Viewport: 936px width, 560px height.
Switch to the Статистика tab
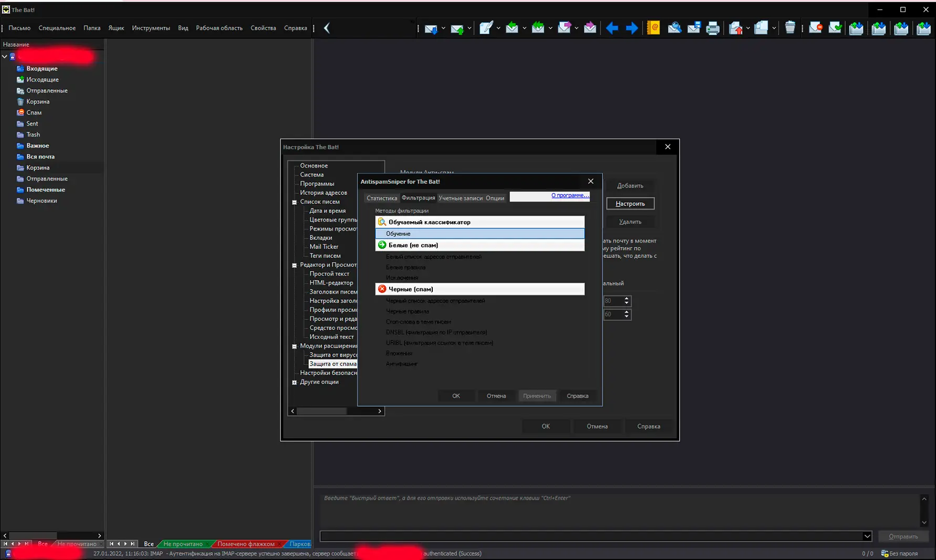pyautogui.click(x=382, y=198)
